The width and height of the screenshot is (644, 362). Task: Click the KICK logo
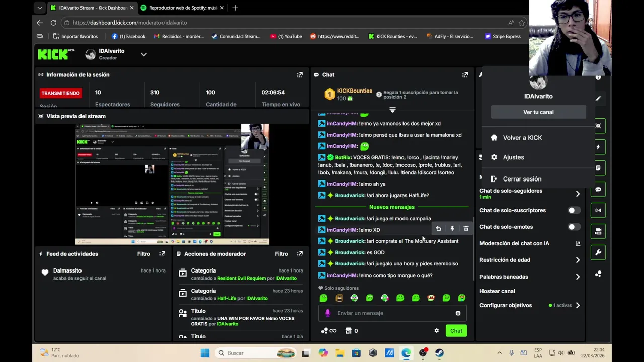tap(56, 54)
